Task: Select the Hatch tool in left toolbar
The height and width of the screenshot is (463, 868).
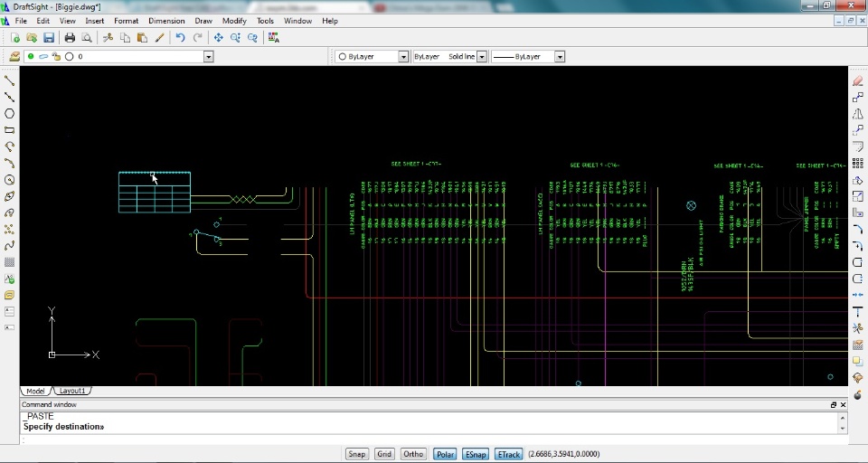Action: (10, 262)
